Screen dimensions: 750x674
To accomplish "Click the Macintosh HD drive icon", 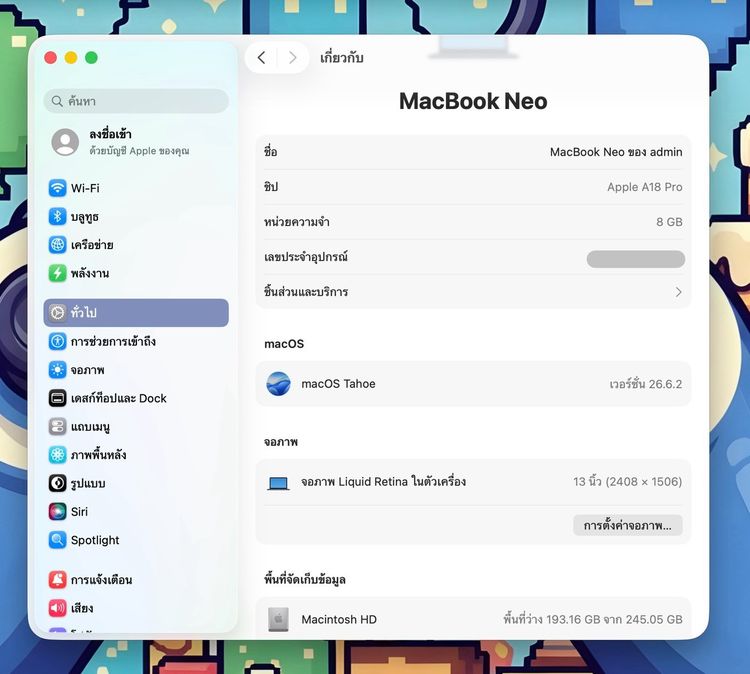I will click(278, 619).
